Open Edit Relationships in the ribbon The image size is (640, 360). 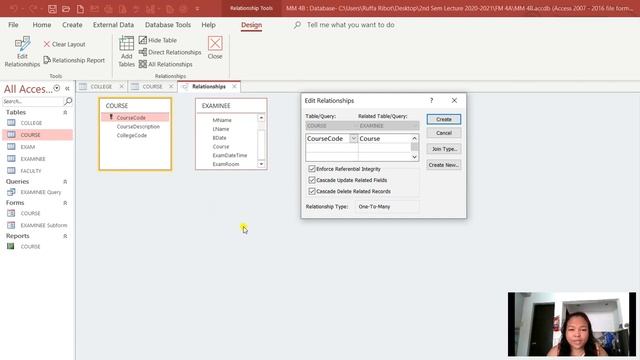22,52
